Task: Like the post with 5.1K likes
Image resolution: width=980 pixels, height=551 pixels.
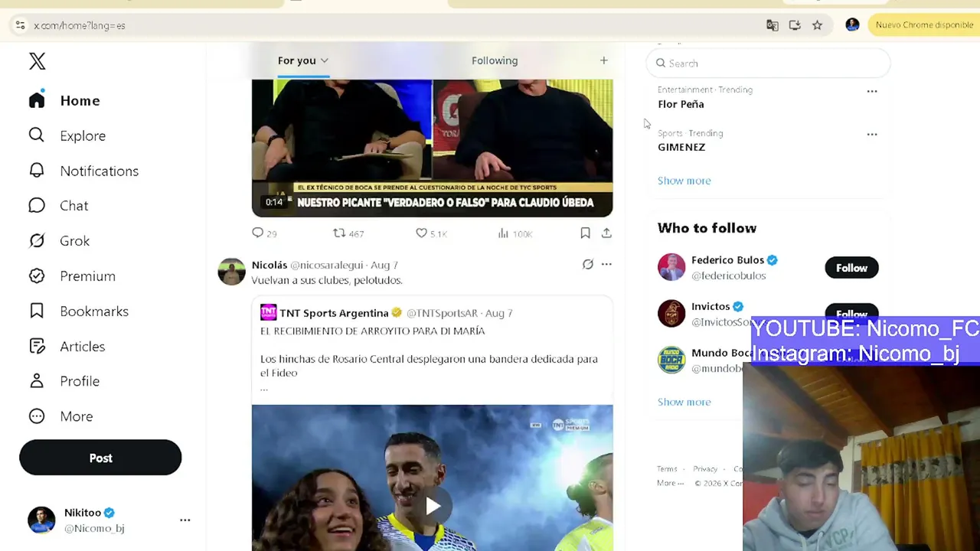Action: tap(431, 233)
